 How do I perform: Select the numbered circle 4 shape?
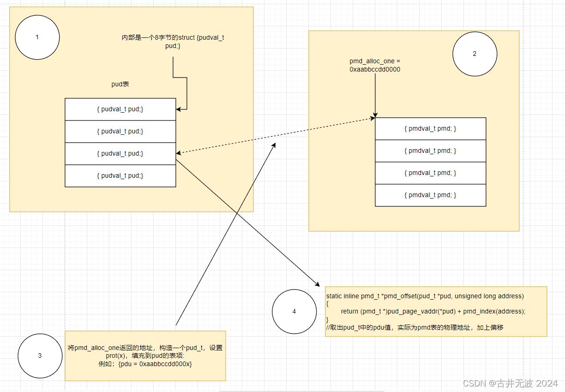[x=294, y=311]
